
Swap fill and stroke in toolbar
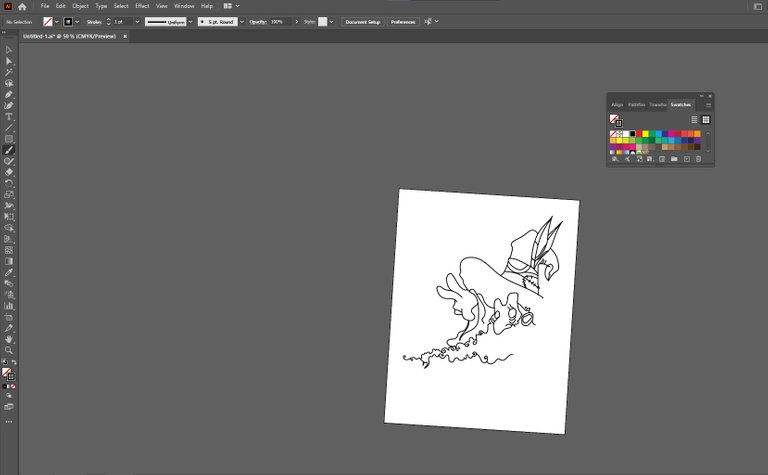click(x=14, y=362)
